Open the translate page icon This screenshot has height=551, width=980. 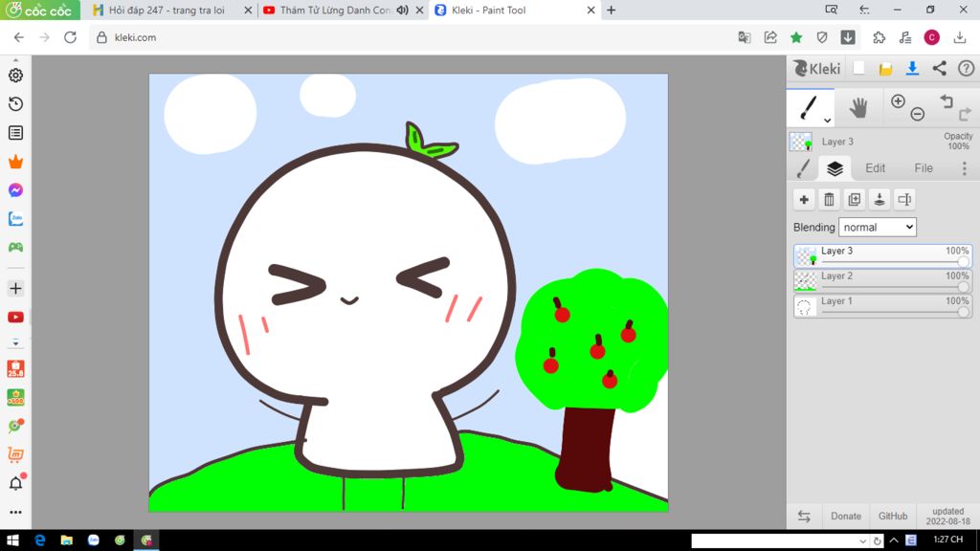[745, 37]
